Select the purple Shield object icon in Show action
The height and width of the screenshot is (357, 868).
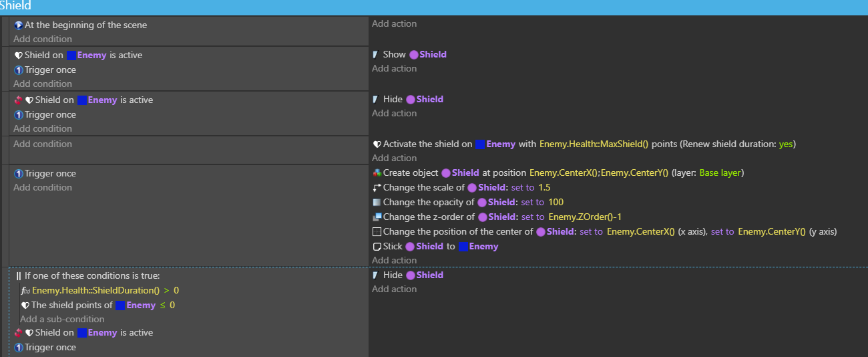point(414,54)
